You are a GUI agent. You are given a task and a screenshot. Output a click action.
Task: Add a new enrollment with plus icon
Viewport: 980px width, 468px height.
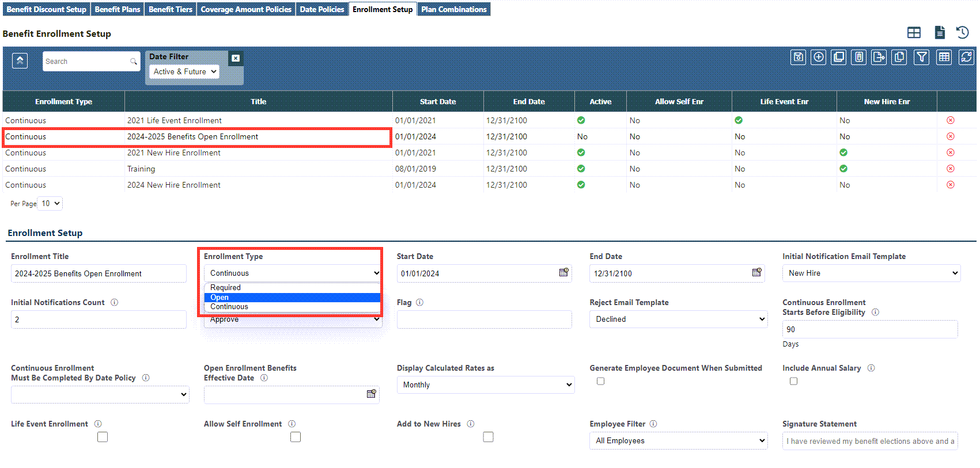(x=818, y=57)
